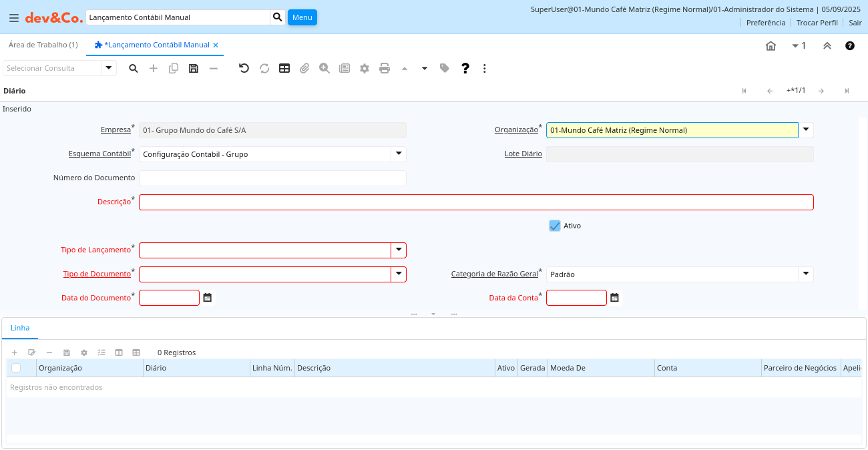Click the Save record icon in toolbar
The height and width of the screenshot is (450, 868).
click(x=194, y=68)
